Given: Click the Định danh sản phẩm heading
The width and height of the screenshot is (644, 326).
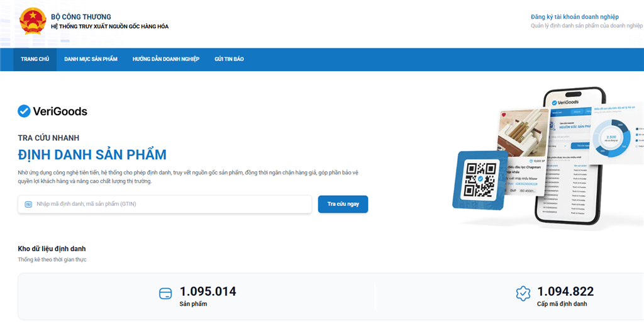Looking at the screenshot, I should coord(92,155).
